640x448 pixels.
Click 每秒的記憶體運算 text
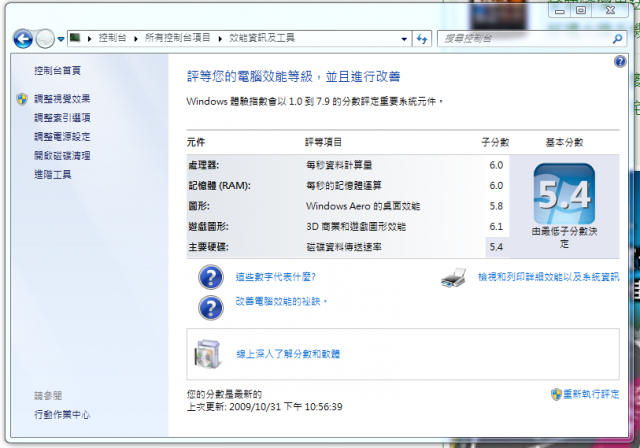tap(344, 186)
